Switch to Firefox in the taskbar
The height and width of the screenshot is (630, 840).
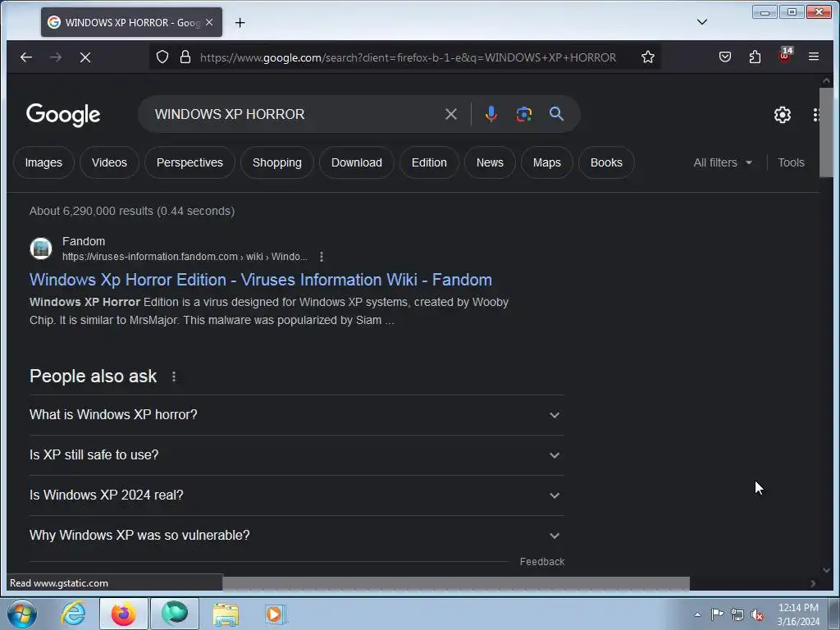[123, 614]
